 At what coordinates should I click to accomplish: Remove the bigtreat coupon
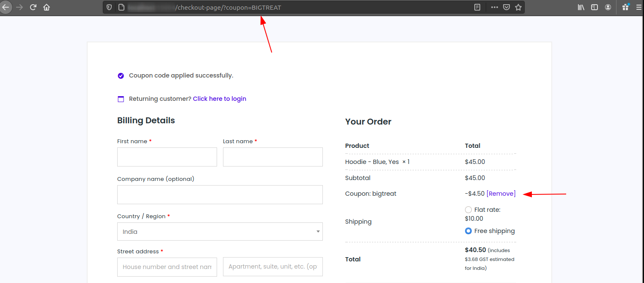[x=501, y=194]
